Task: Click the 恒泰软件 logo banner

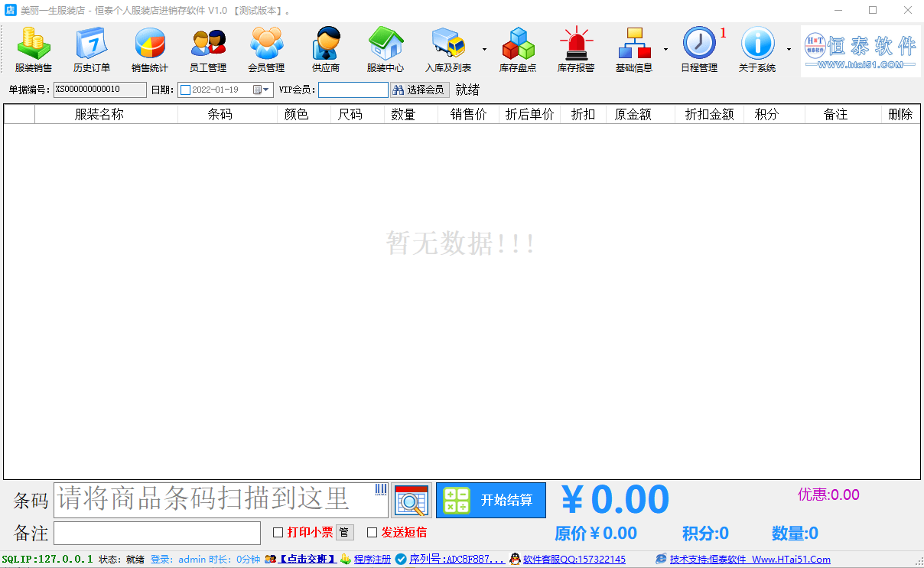Action: point(861,51)
